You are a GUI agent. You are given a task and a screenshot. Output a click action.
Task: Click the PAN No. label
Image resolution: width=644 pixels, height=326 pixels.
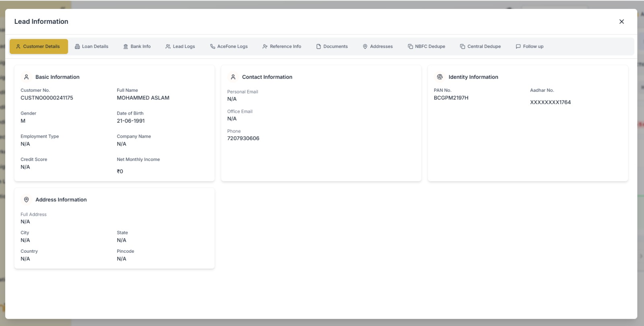[442, 91]
